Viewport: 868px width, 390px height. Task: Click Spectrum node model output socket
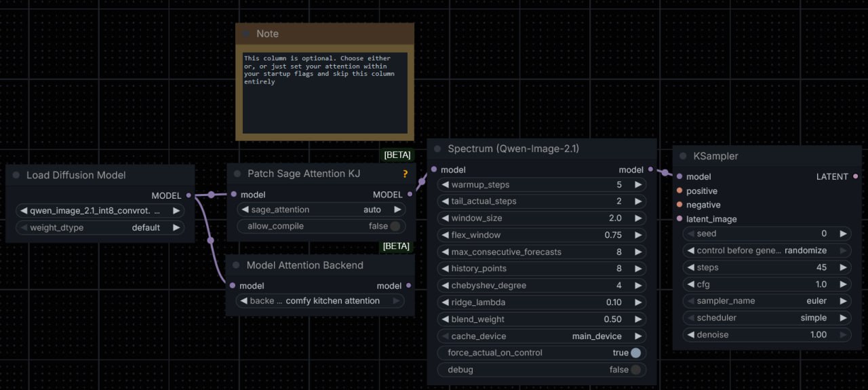pos(651,170)
